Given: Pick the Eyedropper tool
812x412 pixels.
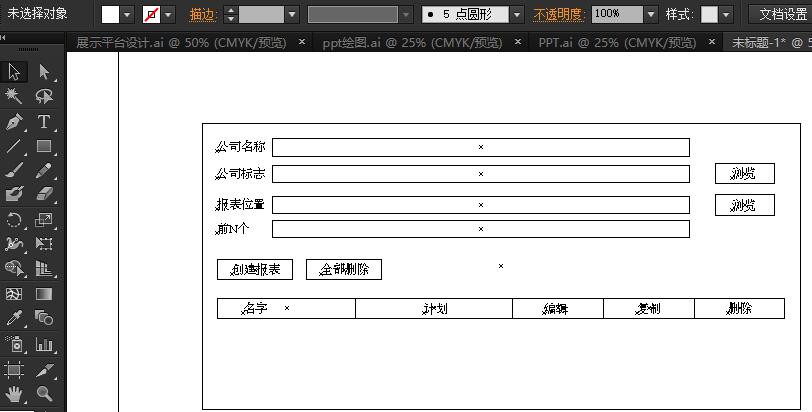Looking at the screenshot, I should [14, 317].
